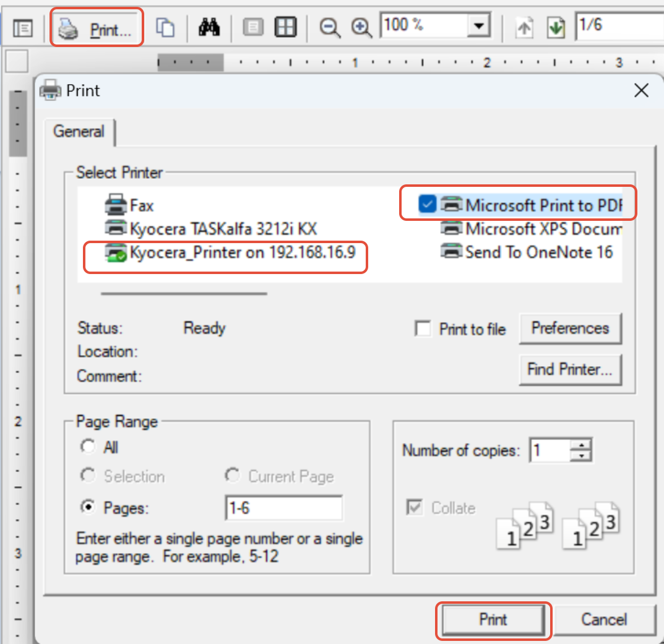The image size is (664, 644).
Task: Increase number of copies with up arrow
Action: point(582,445)
